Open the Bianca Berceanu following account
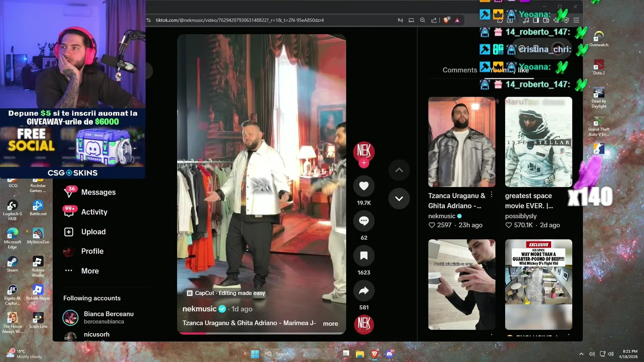 click(99, 317)
